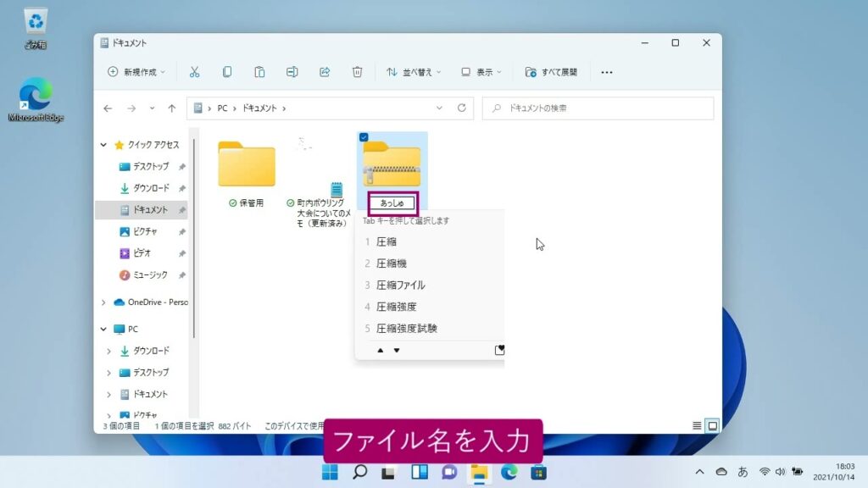
Task: Click the Cut scissors icon in toolbar
Action: click(x=194, y=72)
